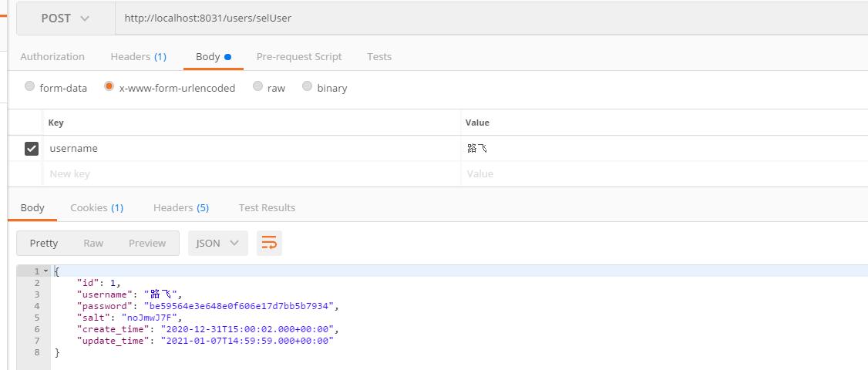
Task: Open the request Headers (1) tab
Action: (138, 56)
